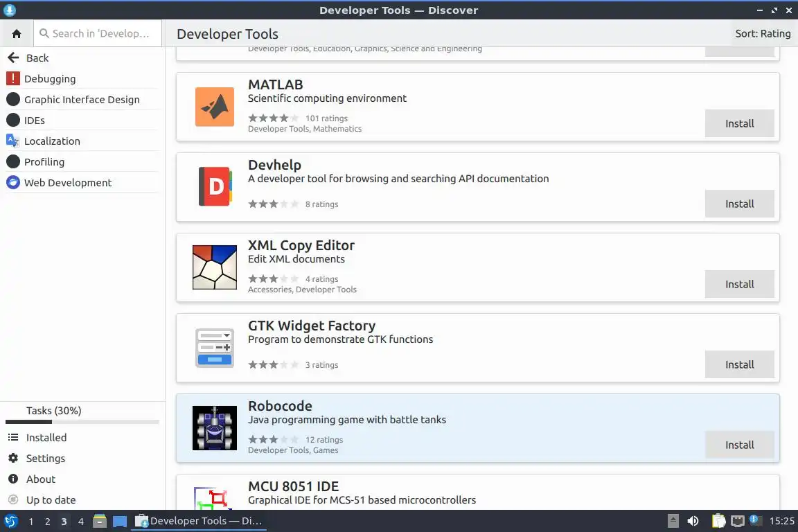Click the 'Accessories, Developer Tools' category text

click(302, 290)
